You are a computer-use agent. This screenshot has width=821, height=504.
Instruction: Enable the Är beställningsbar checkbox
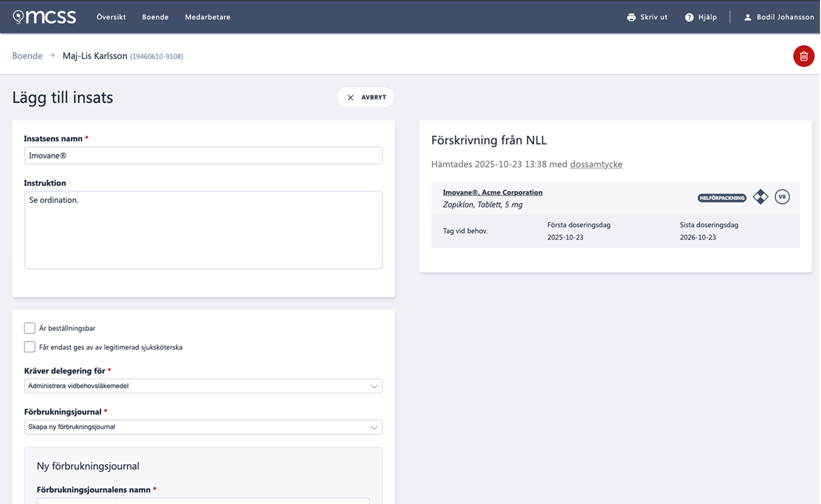click(x=30, y=328)
